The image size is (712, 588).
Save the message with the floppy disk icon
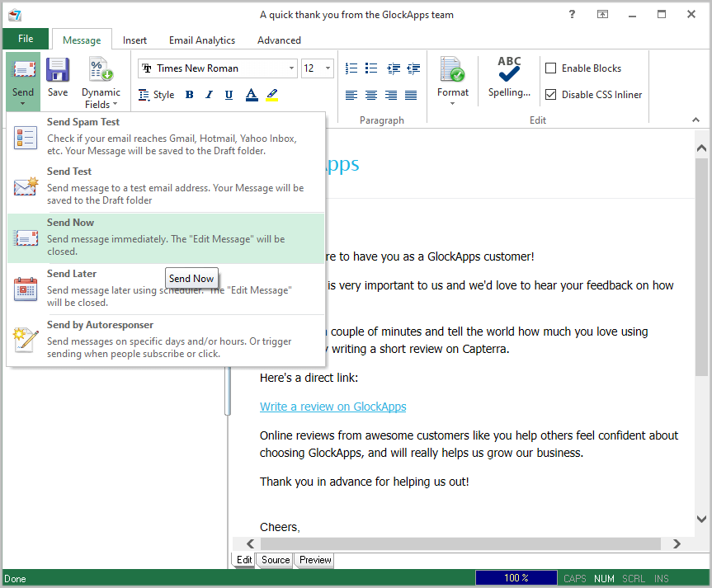click(58, 78)
